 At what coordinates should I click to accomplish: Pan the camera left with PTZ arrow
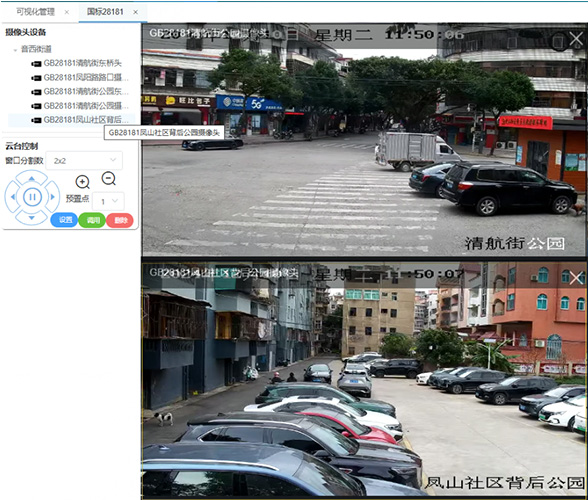[13, 197]
